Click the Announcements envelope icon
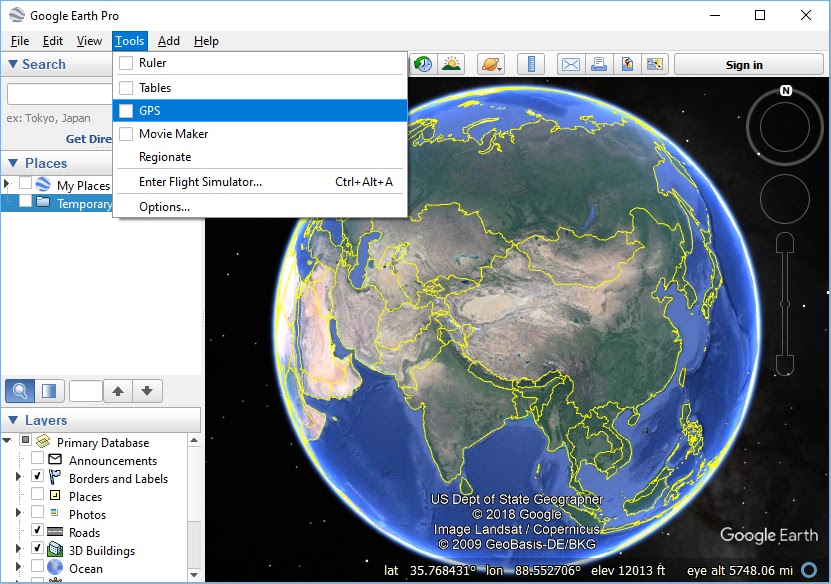 pos(55,459)
